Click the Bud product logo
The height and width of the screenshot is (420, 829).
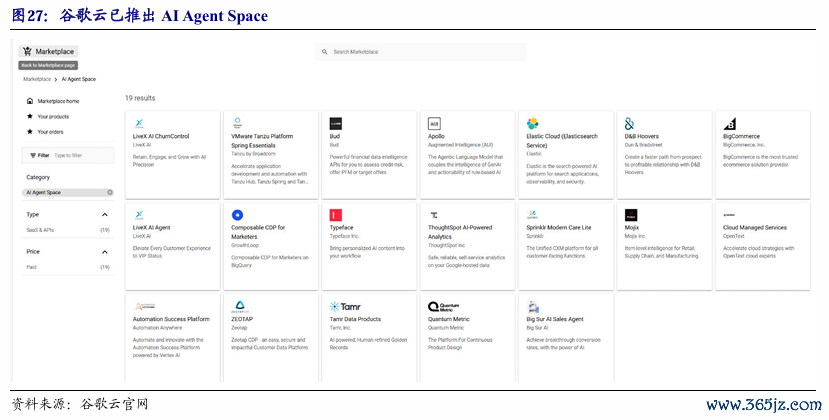336,124
